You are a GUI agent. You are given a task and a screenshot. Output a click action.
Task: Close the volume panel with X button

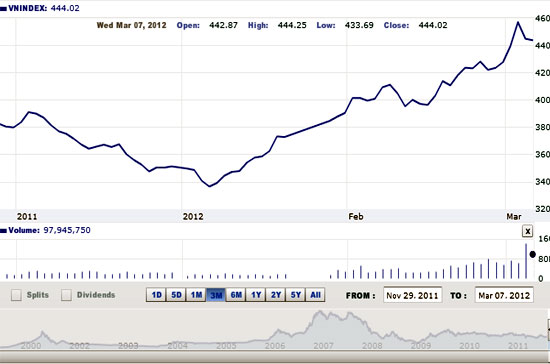527,231
